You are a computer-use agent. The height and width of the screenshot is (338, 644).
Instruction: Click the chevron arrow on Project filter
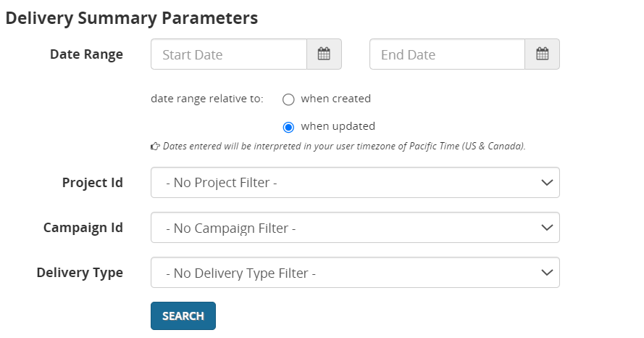point(547,183)
